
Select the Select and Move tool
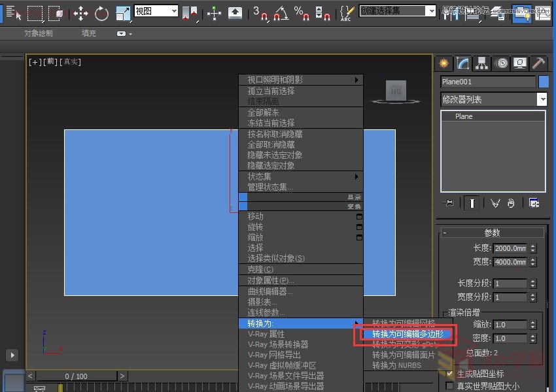tap(80, 13)
